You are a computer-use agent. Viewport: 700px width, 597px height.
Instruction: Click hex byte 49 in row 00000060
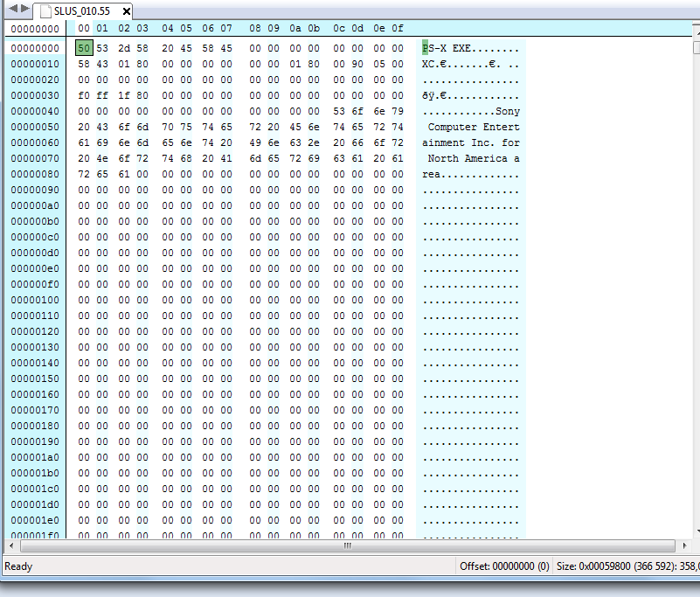click(x=255, y=142)
